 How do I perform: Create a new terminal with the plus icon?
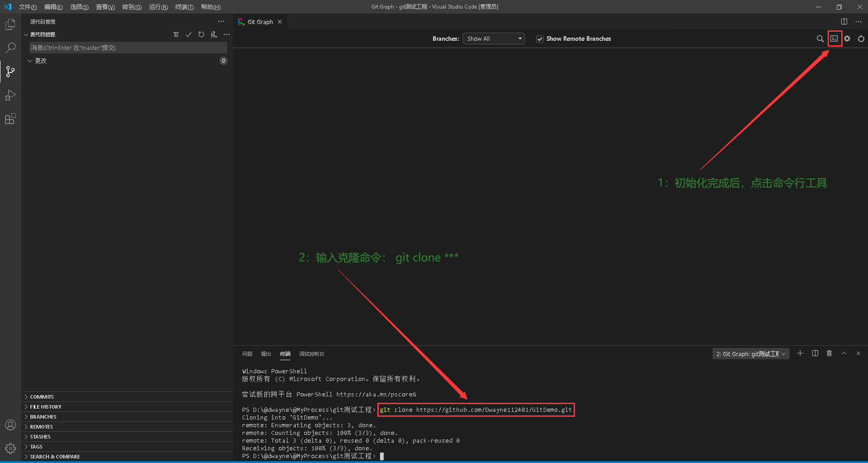(800, 353)
